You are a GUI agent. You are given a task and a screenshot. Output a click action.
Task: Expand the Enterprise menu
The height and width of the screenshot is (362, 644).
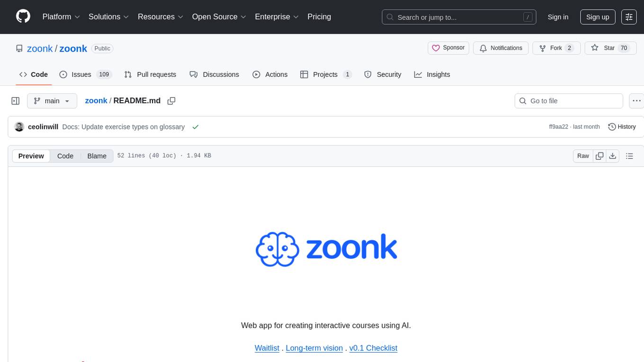277,17
